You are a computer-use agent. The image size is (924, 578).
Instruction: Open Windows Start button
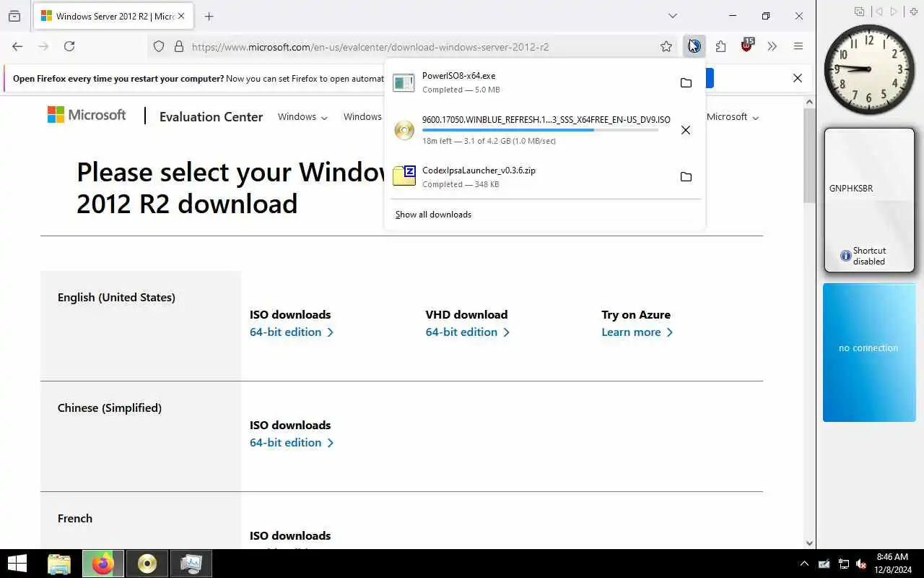click(x=17, y=564)
